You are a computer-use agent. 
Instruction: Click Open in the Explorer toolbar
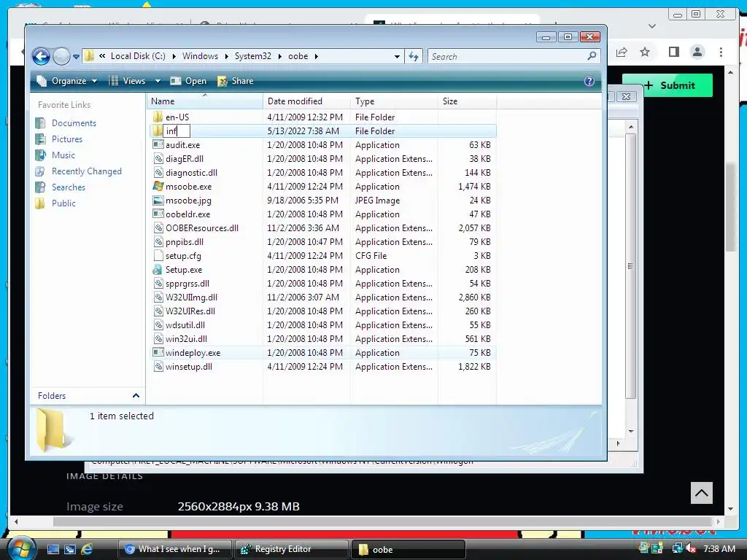(189, 81)
